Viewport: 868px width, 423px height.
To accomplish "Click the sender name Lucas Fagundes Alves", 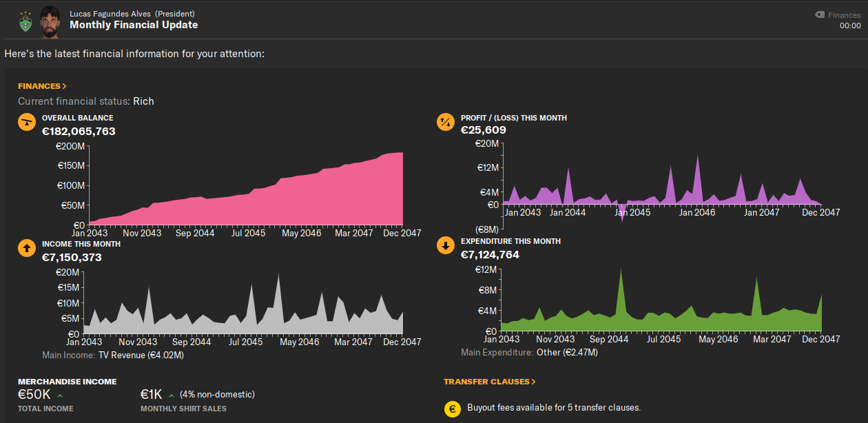I will (x=110, y=13).
